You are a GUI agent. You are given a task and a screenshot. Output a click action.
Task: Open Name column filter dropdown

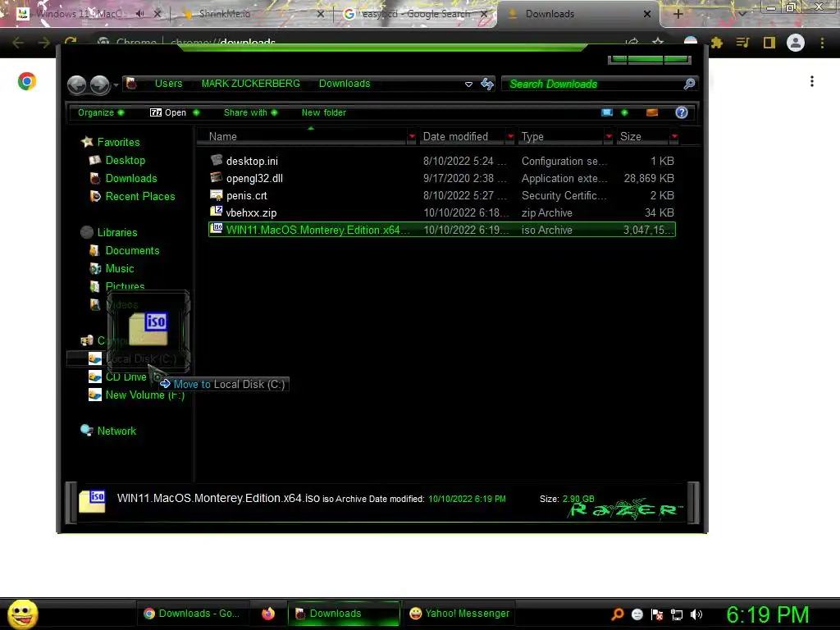[x=412, y=137]
